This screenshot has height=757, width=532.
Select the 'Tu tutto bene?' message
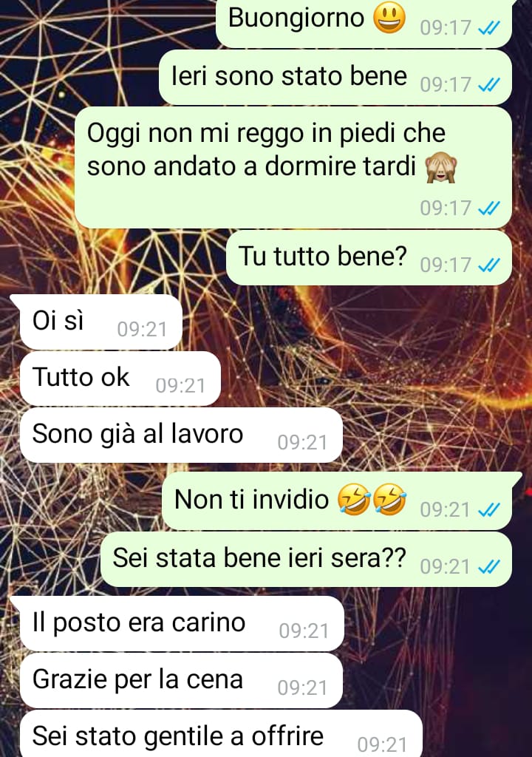(369, 257)
